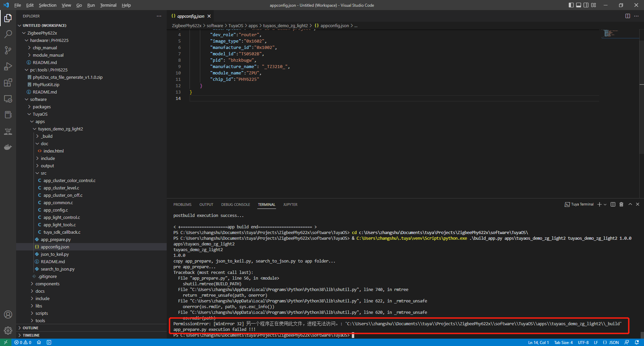Open the Explorer view in activity bar

tap(8, 18)
